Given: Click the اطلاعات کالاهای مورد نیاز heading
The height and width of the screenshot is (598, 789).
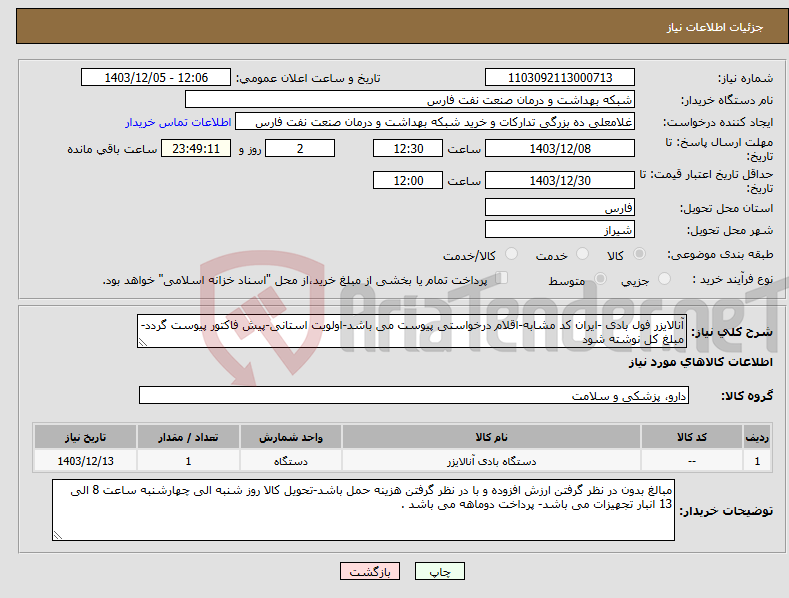Looking at the screenshot, I should click(700, 362).
